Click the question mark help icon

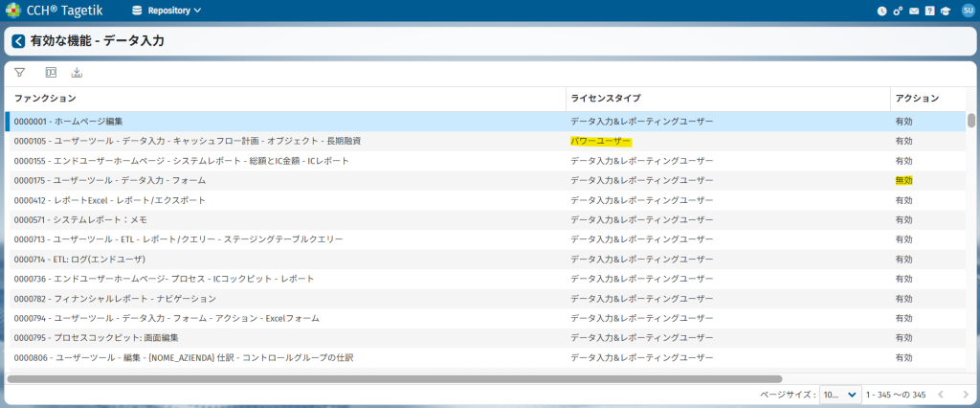pos(929,11)
